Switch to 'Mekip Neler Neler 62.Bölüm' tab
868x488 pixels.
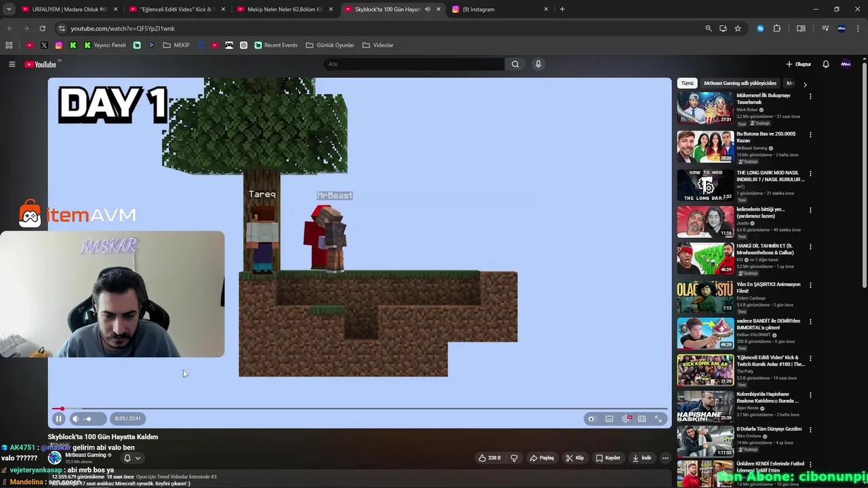(x=283, y=9)
